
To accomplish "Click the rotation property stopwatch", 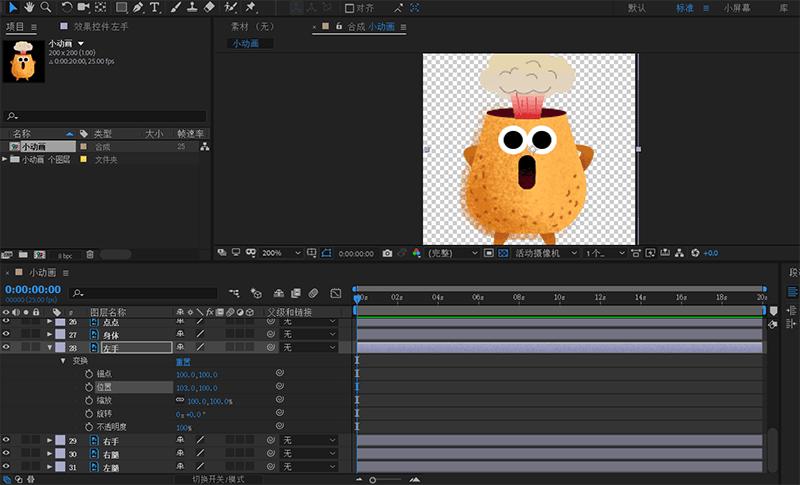I will coord(88,414).
